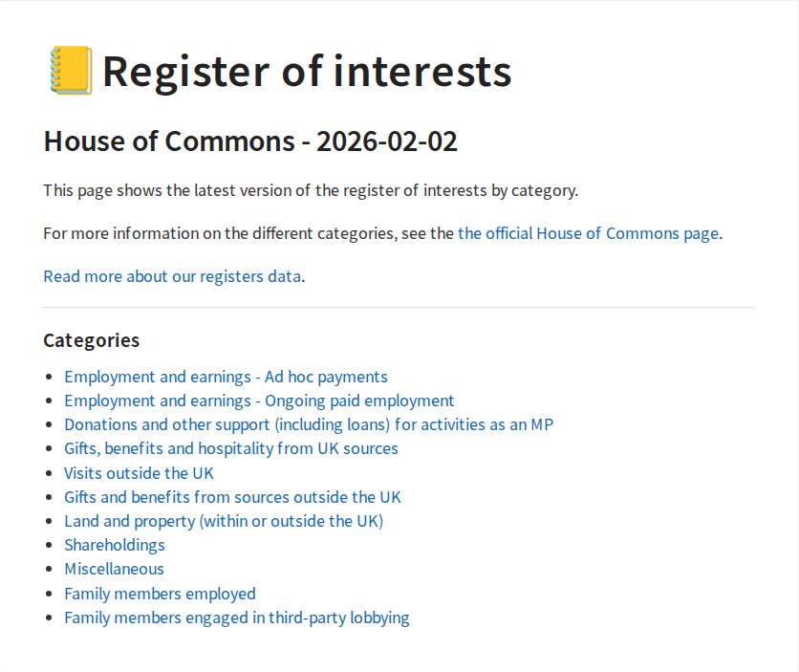The height and width of the screenshot is (672, 799).
Task: Open the Miscellaneous category link
Action: coord(114,569)
